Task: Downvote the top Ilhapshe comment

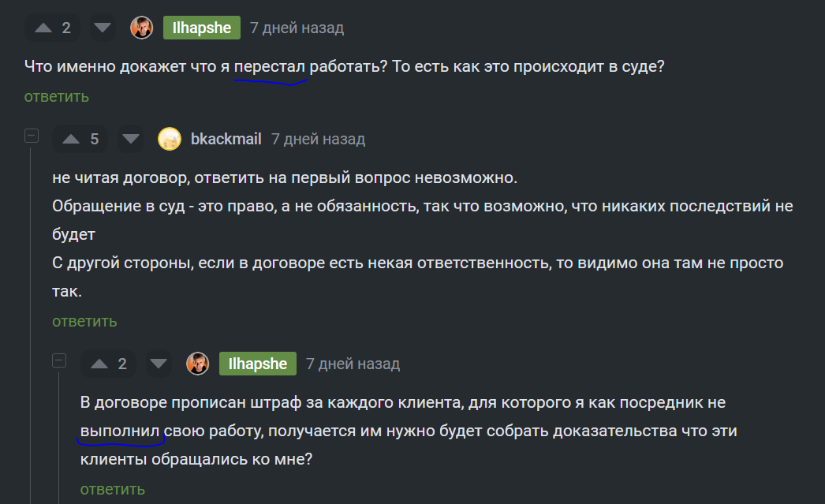Action: pos(103,28)
